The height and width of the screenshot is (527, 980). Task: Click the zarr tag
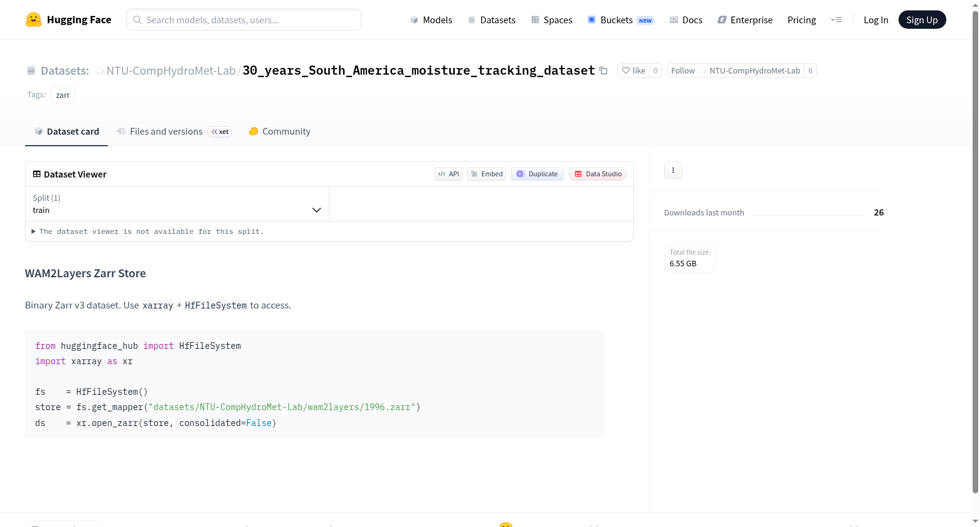(63, 95)
